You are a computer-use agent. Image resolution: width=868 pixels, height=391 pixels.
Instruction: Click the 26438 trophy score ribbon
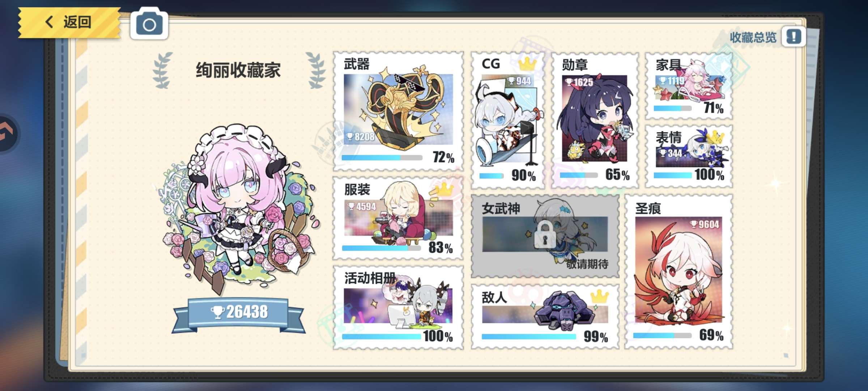point(239,313)
